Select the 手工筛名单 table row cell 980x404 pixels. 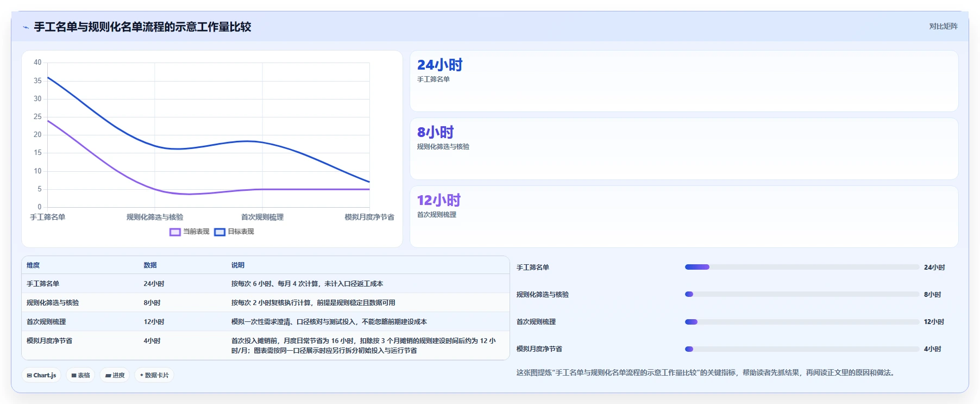[43, 284]
